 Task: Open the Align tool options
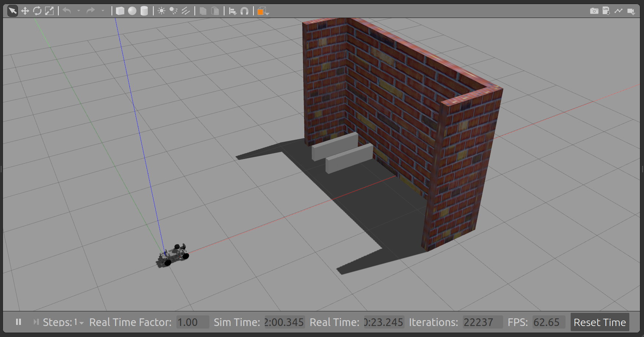(233, 11)
